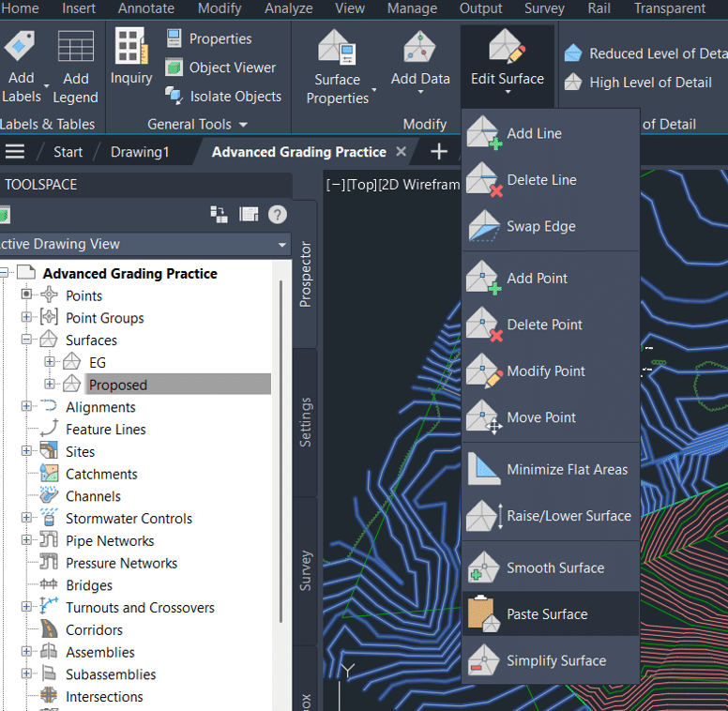728x711 pixels.
Task: Click the Toolspace tree vertical scrollbar
Action: pos(281,451)
